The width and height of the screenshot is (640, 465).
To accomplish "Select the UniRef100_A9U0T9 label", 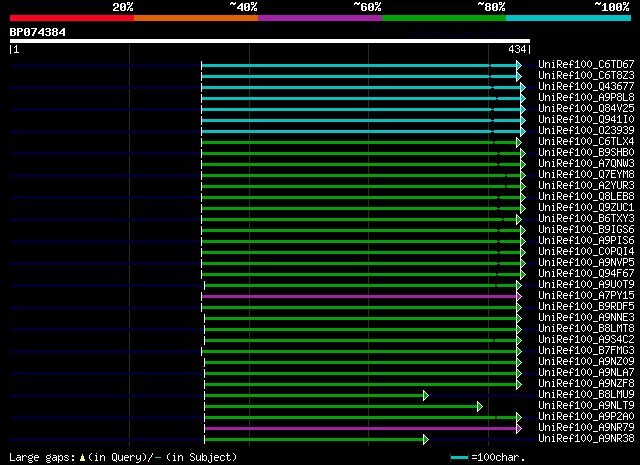I will click(586, 285).
